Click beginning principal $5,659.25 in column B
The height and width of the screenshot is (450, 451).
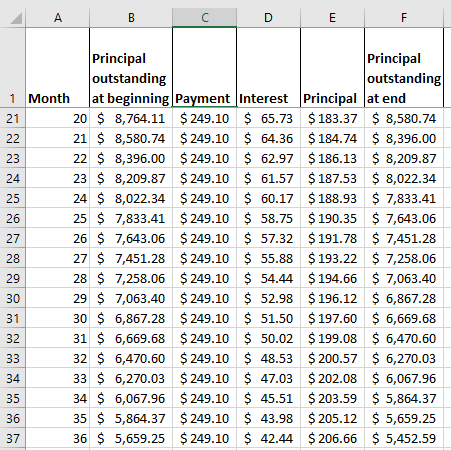[x=131, y=438]
